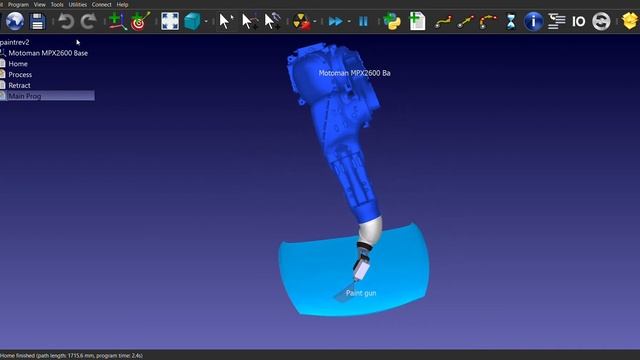
Task: Add a reference frame
Action: 118,21
